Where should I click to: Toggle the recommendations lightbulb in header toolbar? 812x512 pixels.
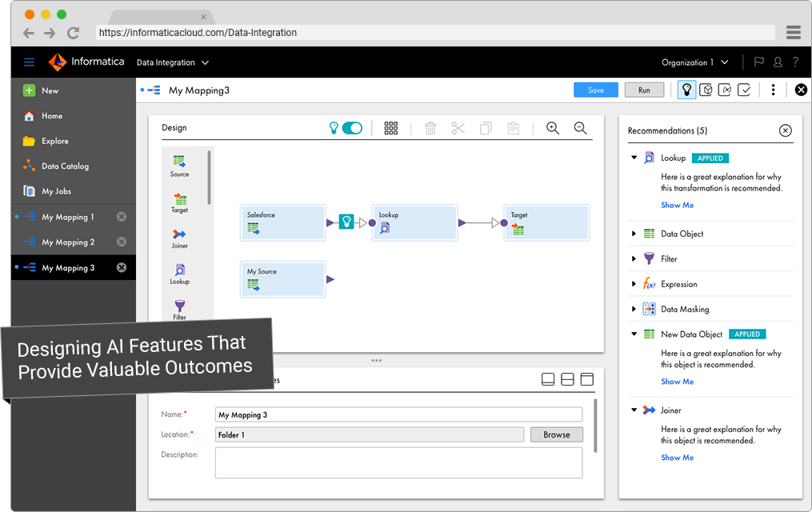point(686,90)
